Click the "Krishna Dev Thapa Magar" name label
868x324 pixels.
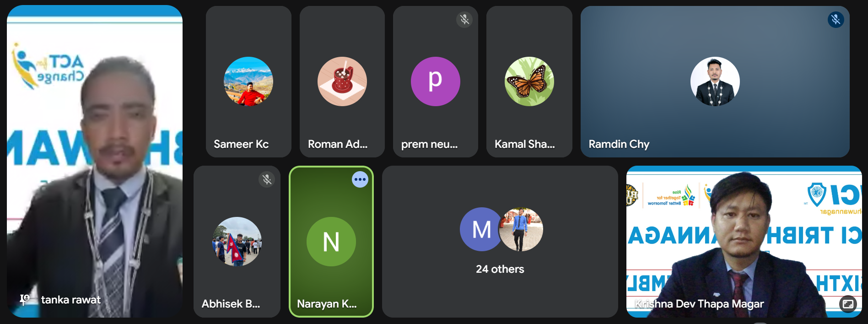[x=699, y=304]
